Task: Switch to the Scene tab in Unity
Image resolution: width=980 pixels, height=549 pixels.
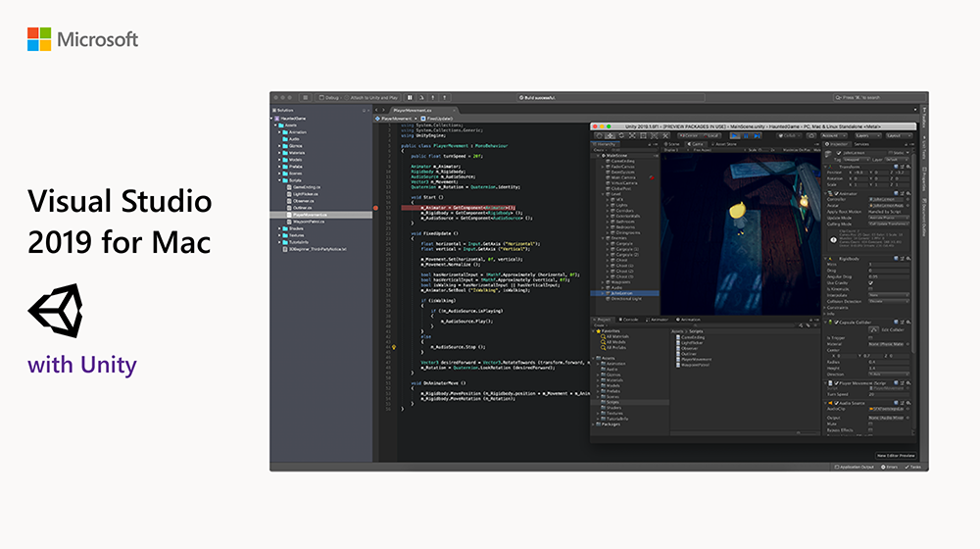Action: coord(672,144)
